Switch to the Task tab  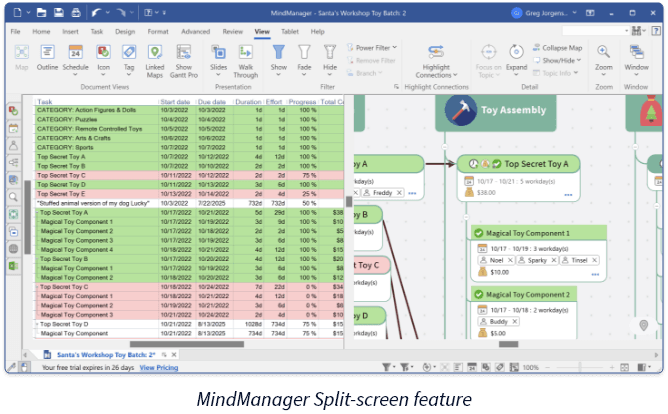[97, 32]
